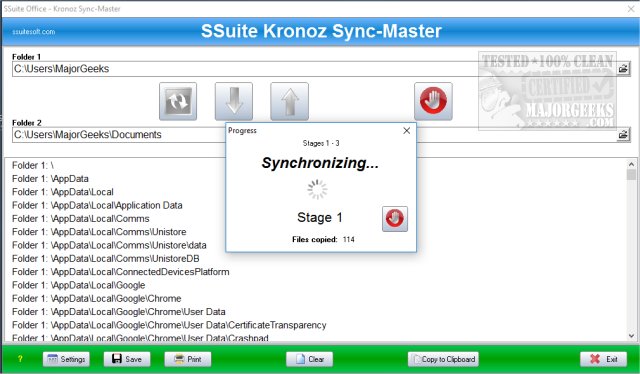Viewport: 640px width, 374px height.
Task: Open the Settings button
Action: click(x=67, y=359)
